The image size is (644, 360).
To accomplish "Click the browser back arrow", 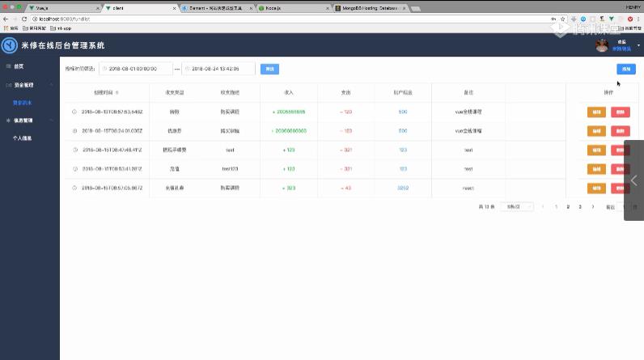I will (5, 18).
